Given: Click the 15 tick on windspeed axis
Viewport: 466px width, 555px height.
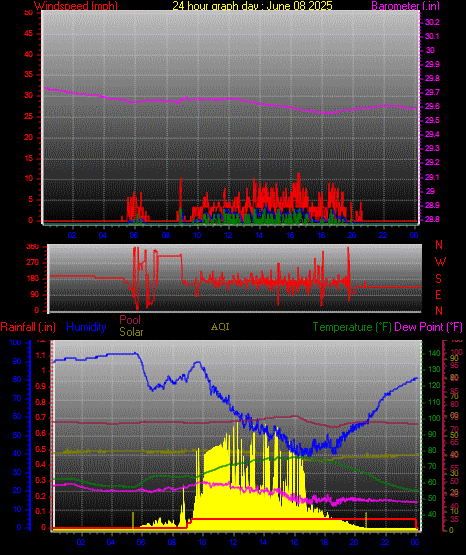Looking at the screenshot, I should point(28,158).
